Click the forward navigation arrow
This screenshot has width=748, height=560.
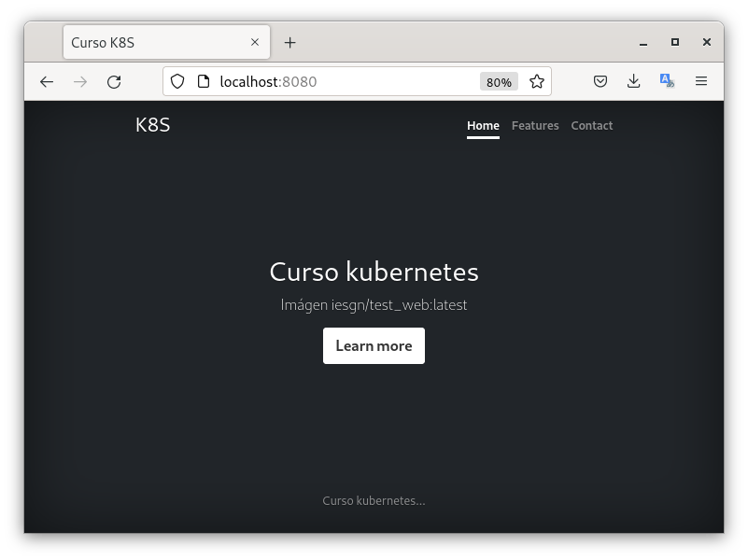point(80,82)
